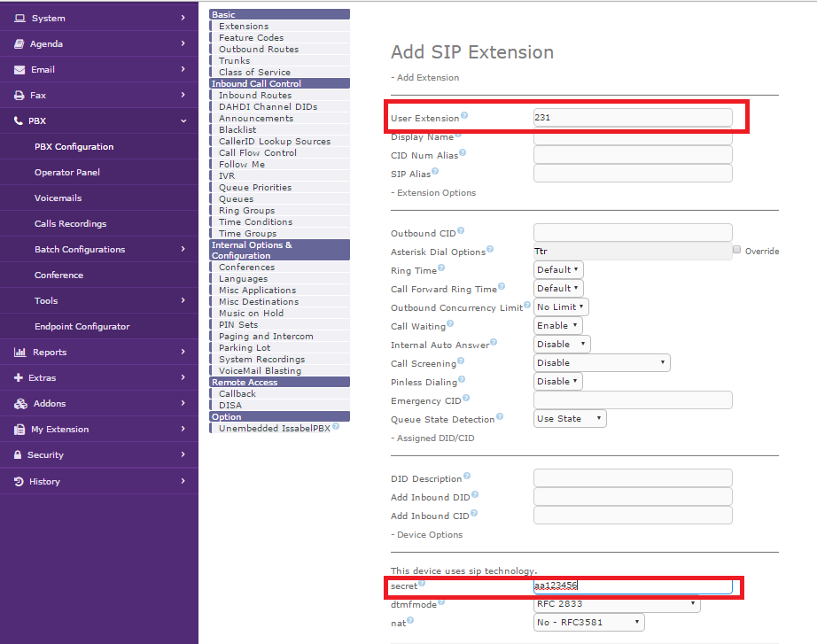Screen dimensions: 817x644
Task: Go to Ring Groups settings
Action: [x=246, y=211]
